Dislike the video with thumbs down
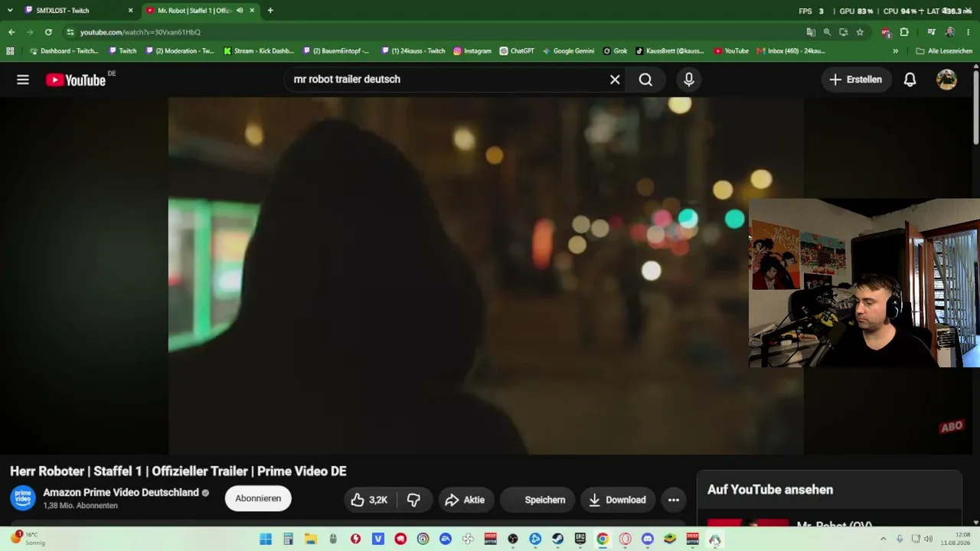 click(x=414, y=500)
